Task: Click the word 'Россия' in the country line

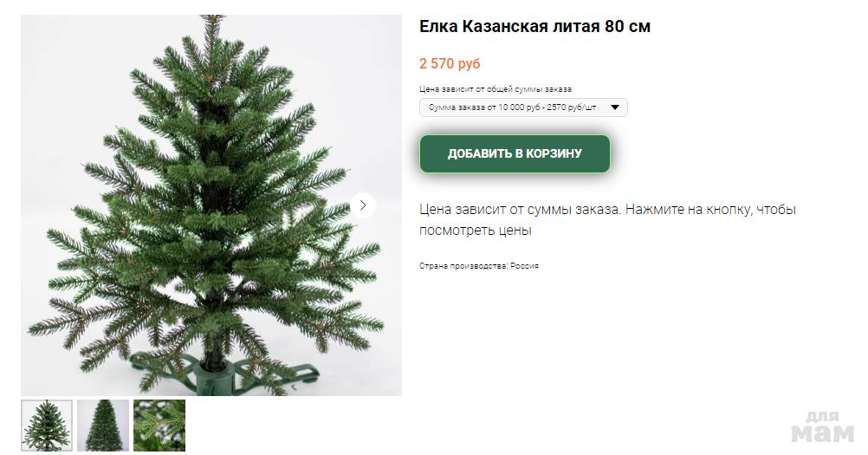Action: tap(524, 266)
